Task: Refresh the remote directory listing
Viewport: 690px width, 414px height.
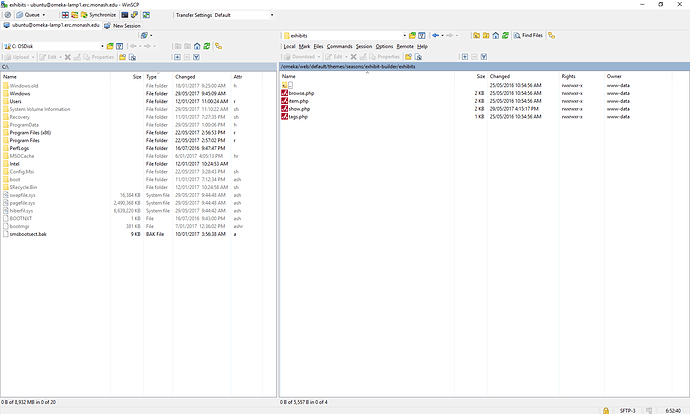Action: pos(506,36)
